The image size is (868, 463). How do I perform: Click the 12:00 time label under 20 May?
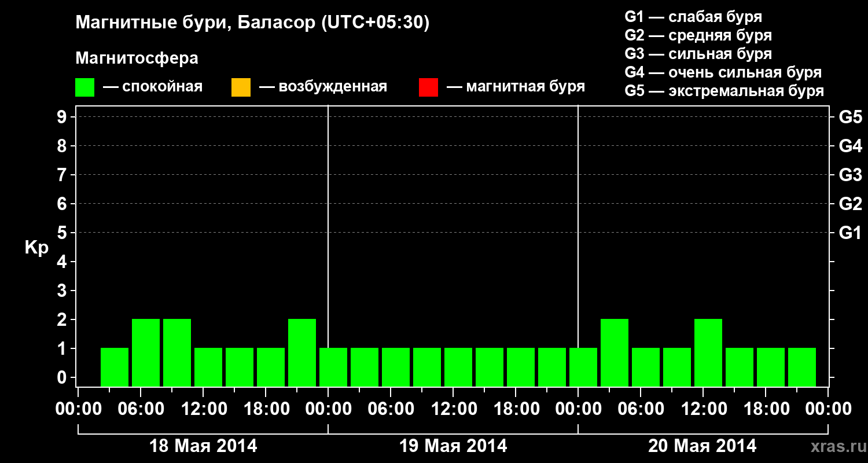tap(703, 409)
